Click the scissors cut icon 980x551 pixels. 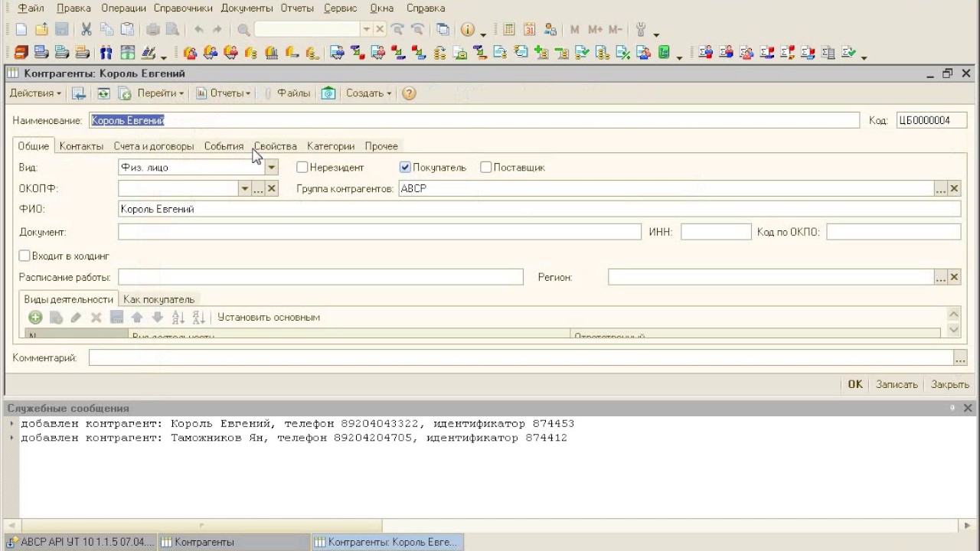click(x=87, y=30)
